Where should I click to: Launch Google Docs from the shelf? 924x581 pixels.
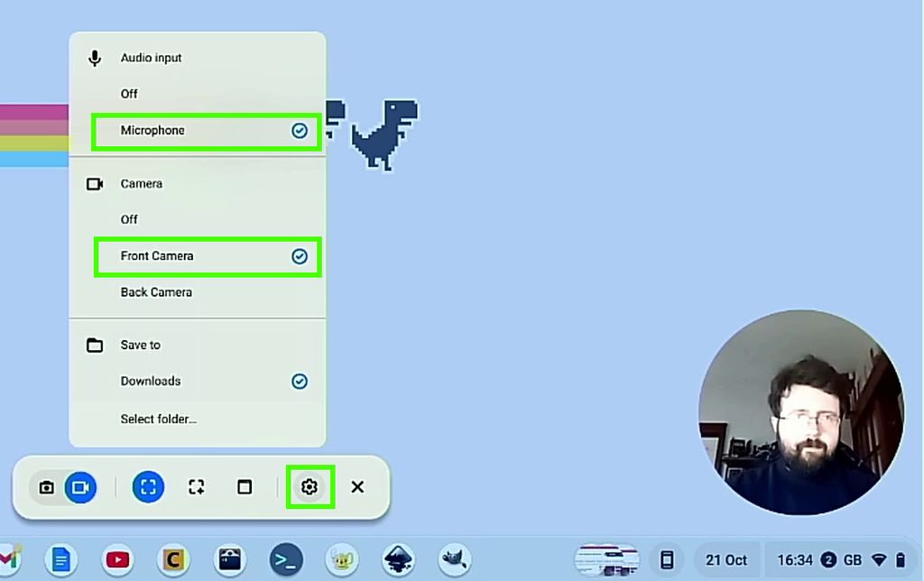coord(60,559)
